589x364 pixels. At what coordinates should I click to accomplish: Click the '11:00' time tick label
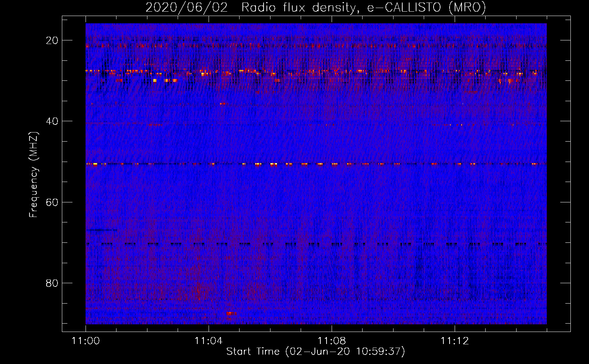point(86,341)
